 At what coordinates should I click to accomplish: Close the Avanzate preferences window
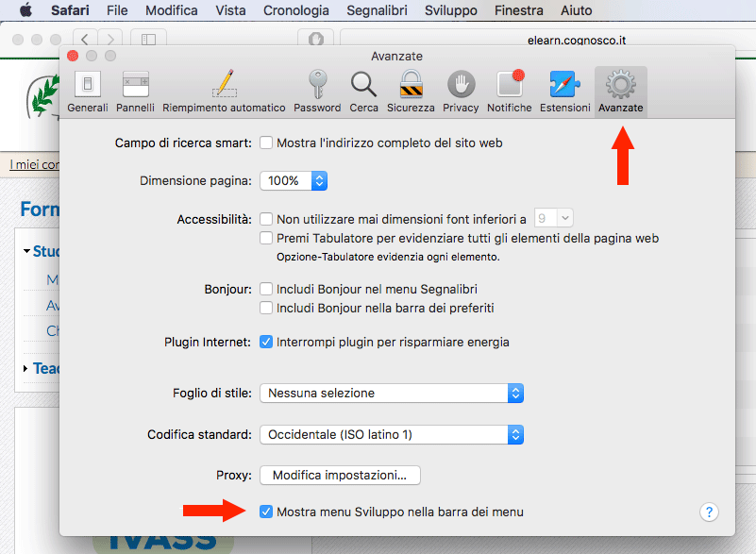pos(73,56)
